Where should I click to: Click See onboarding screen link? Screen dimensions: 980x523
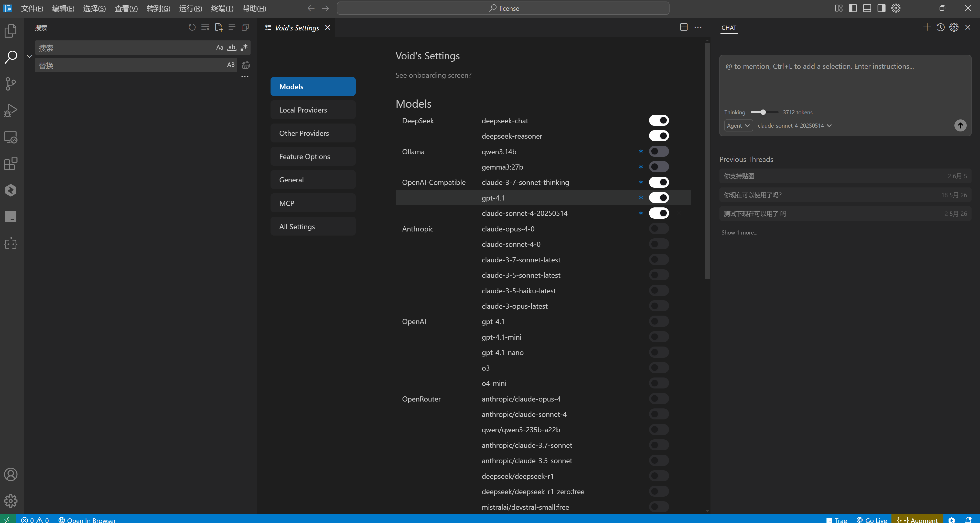(433, 75)
